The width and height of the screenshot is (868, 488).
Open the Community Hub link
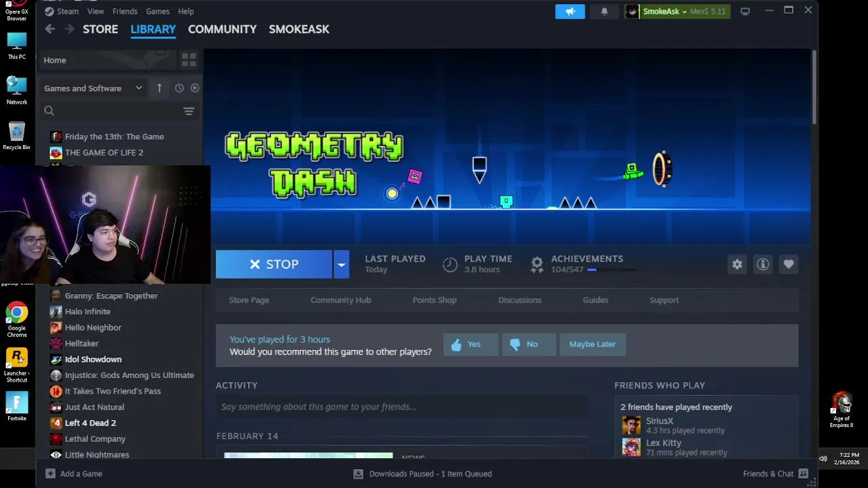point(340,300)
